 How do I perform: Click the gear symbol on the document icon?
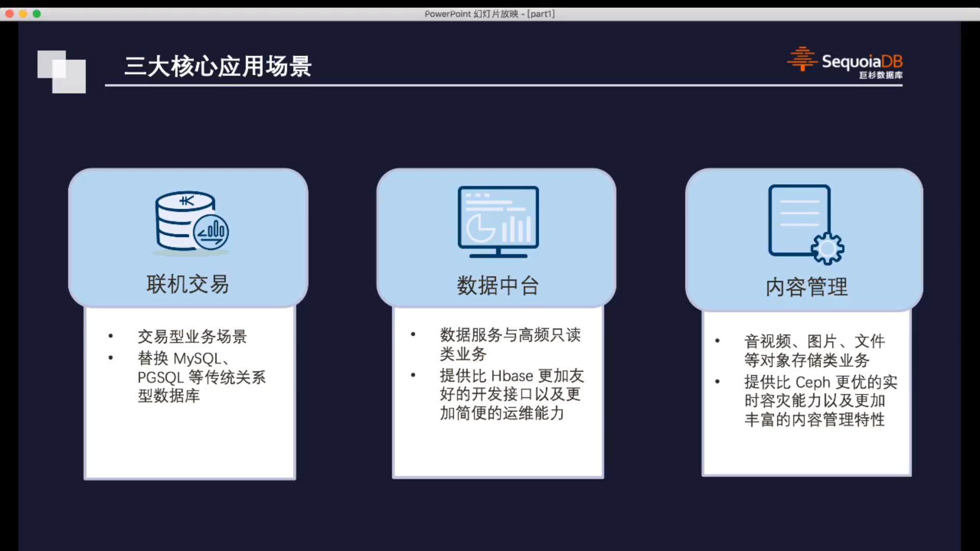pyautogui.click(x=828, y=248)
